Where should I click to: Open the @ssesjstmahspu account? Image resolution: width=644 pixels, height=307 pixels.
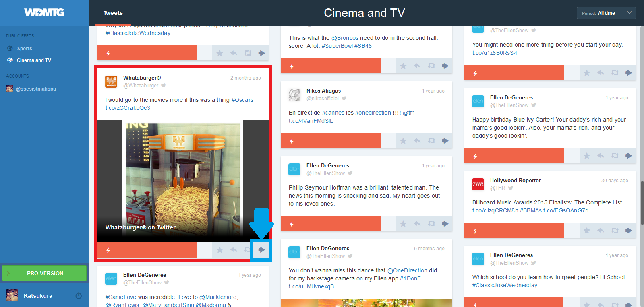36,89
